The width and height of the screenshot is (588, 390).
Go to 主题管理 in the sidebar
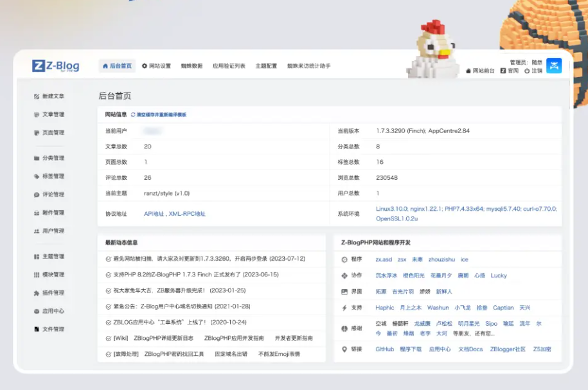(x=49, y=256)
